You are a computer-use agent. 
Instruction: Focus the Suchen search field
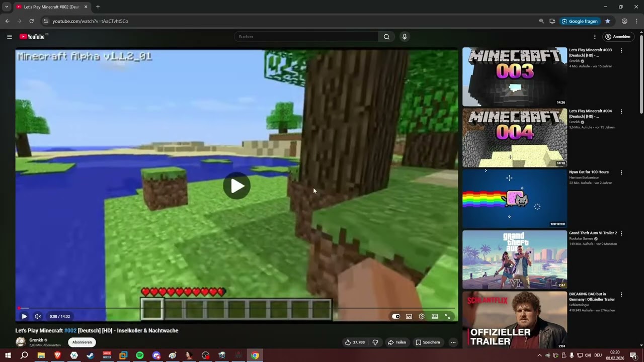click(307, 37)
